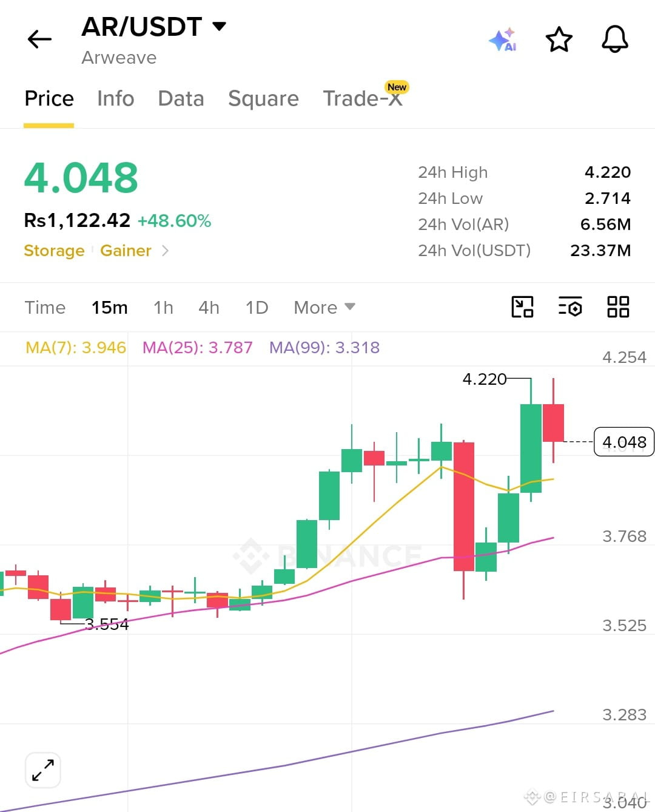Select the 1h timeframe
Screen dimensions: 655x812
click(163, 308)
